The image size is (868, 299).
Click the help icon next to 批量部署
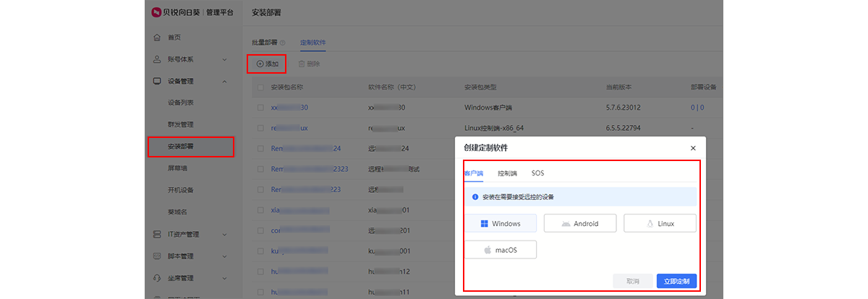click(283, 43)
